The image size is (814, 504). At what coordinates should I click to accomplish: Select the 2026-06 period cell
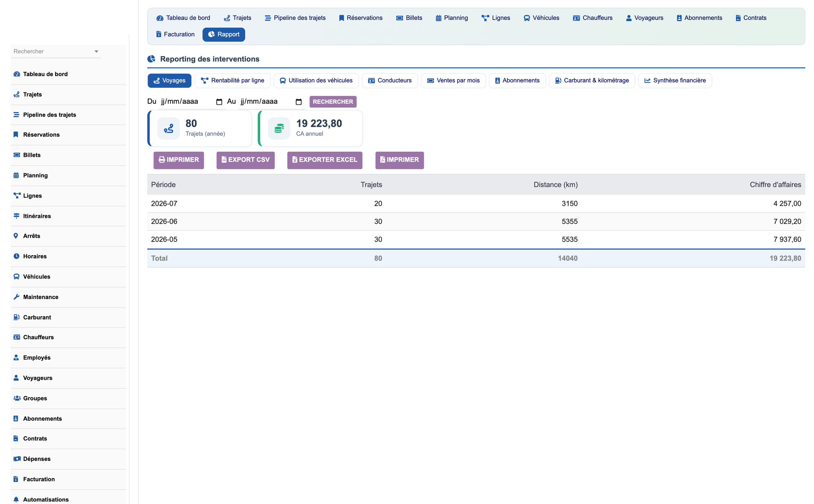tap(164, 222)
